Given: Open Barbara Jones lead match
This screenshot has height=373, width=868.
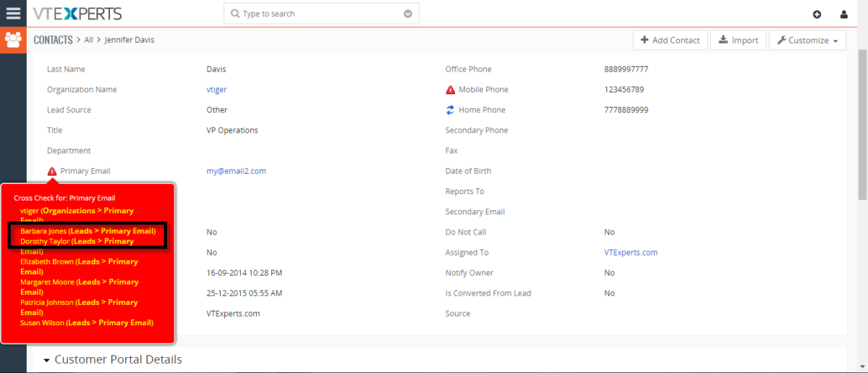Looking at the screenshot, I should 88,231.
